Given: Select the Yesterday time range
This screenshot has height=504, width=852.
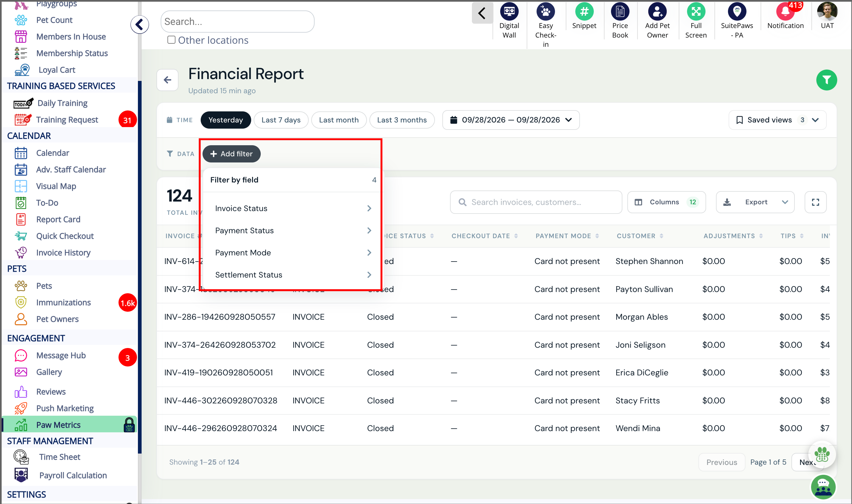Looking at the screenshot, I should point(226,120).
